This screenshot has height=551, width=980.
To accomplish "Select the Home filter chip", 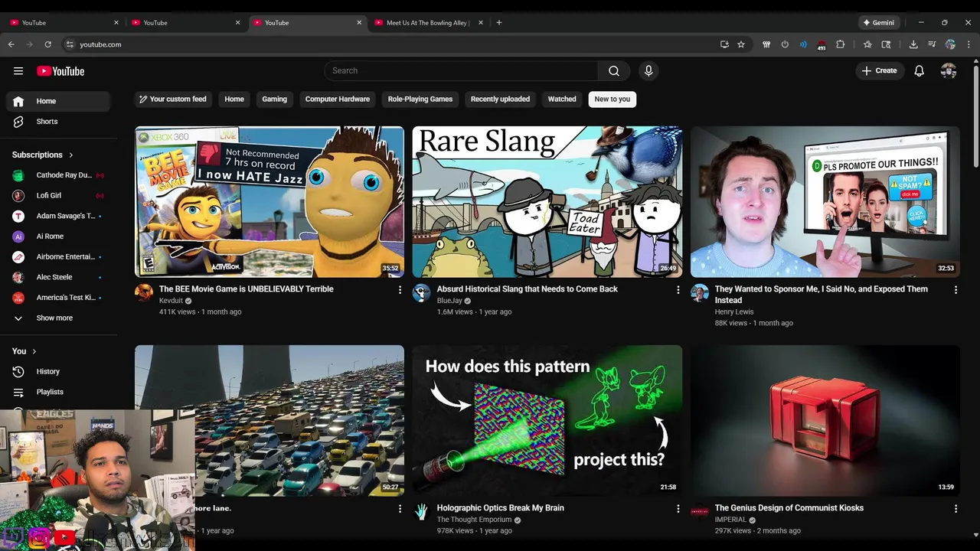I will pos(234,99).
